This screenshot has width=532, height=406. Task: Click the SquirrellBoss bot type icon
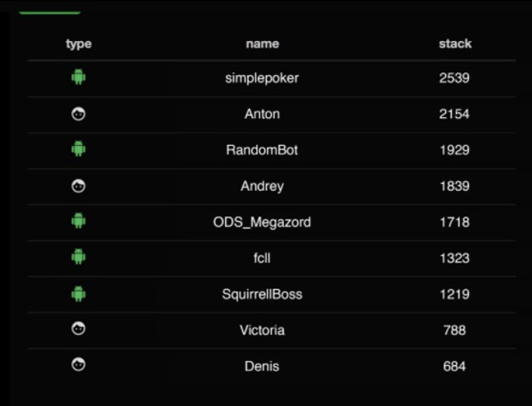79,293
